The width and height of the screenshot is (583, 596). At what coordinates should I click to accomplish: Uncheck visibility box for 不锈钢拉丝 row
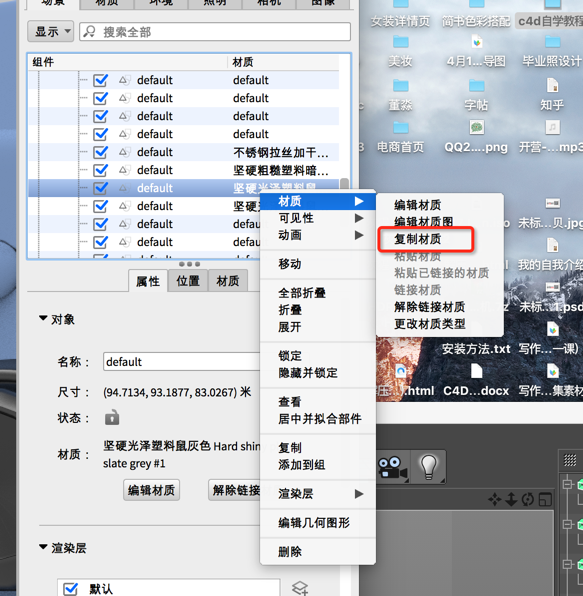click(x=101, y=152)
